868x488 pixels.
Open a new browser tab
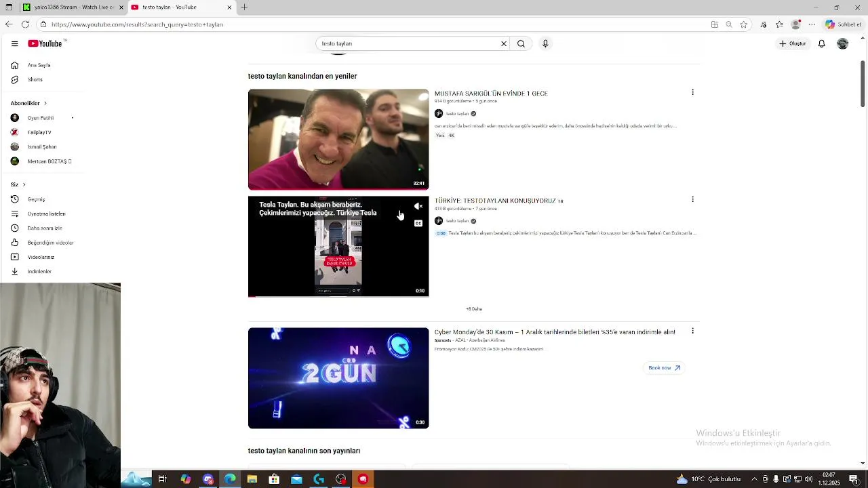244,7
